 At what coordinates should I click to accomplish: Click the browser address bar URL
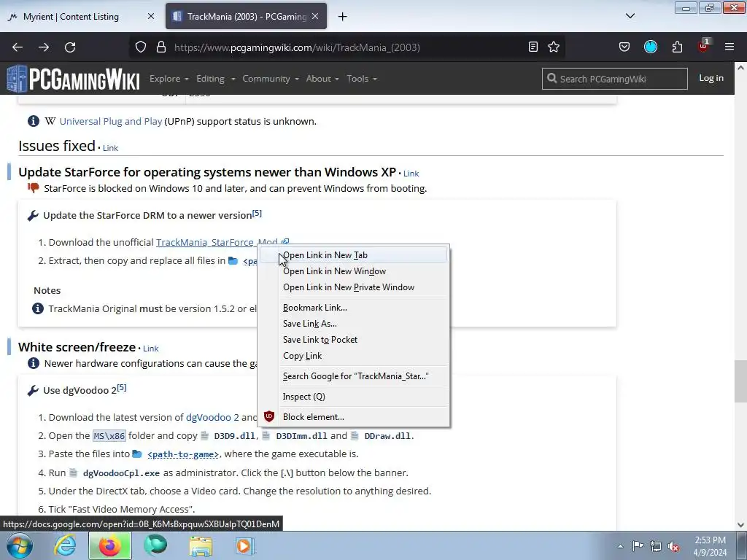(x=297, y=47)
